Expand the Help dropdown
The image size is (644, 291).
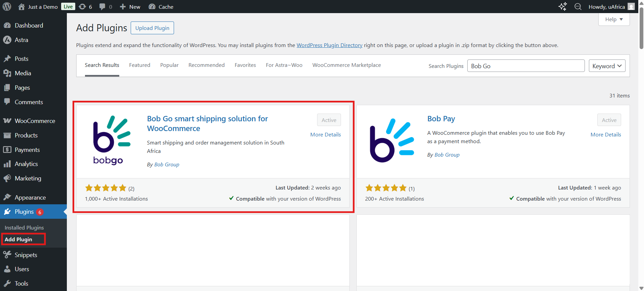(614, 19)
